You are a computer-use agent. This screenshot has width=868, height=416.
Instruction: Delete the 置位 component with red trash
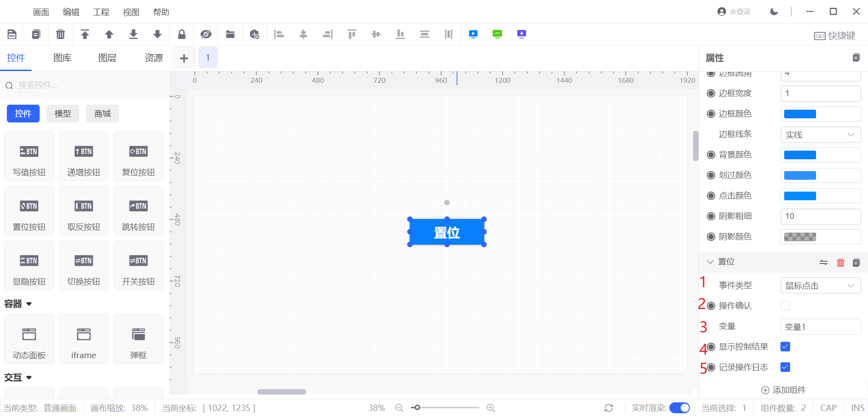coord(841,263)
